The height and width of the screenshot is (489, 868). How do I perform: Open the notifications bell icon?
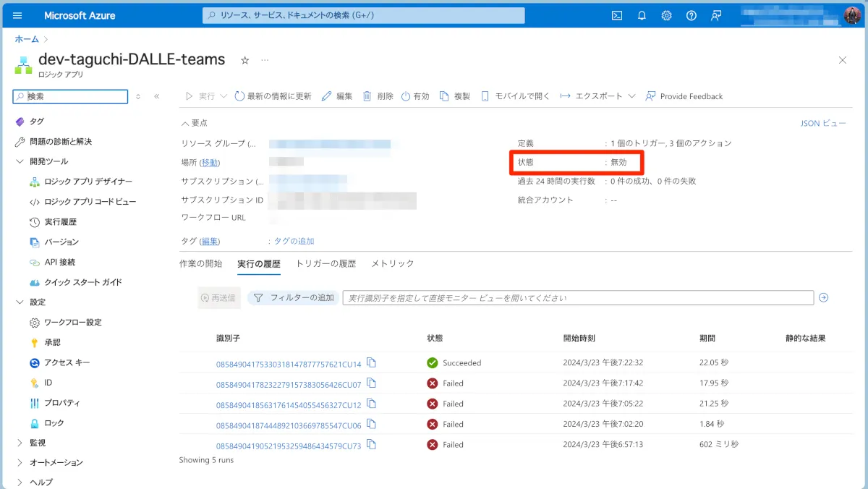tap(642, 15)
